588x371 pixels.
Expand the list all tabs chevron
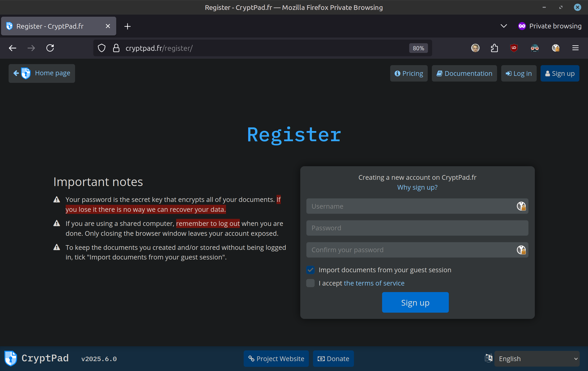click(504, 26)
